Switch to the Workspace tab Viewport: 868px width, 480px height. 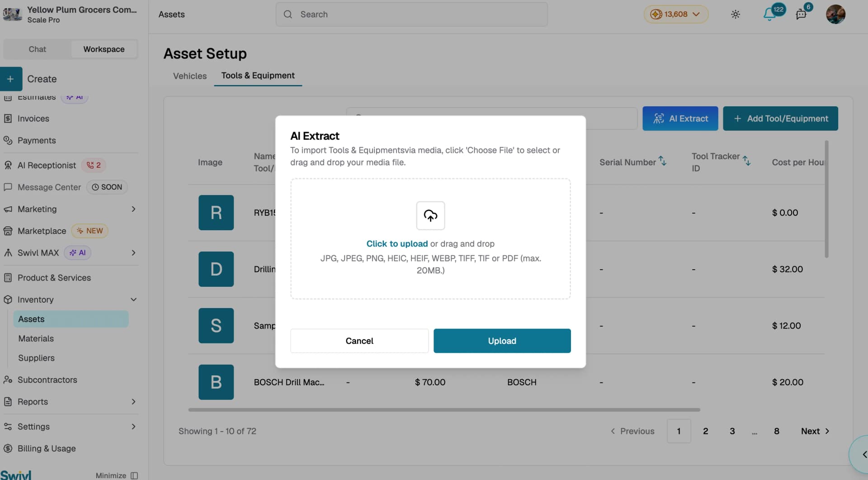104,49
